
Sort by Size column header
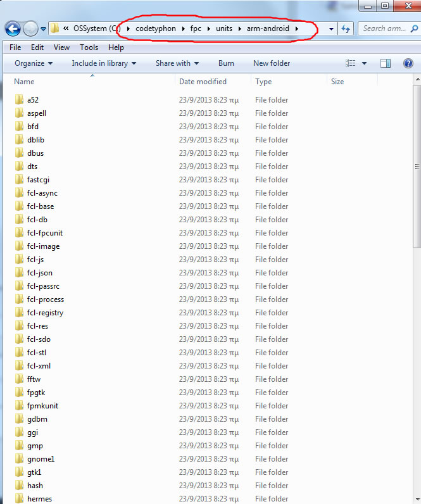coord(337,82)
